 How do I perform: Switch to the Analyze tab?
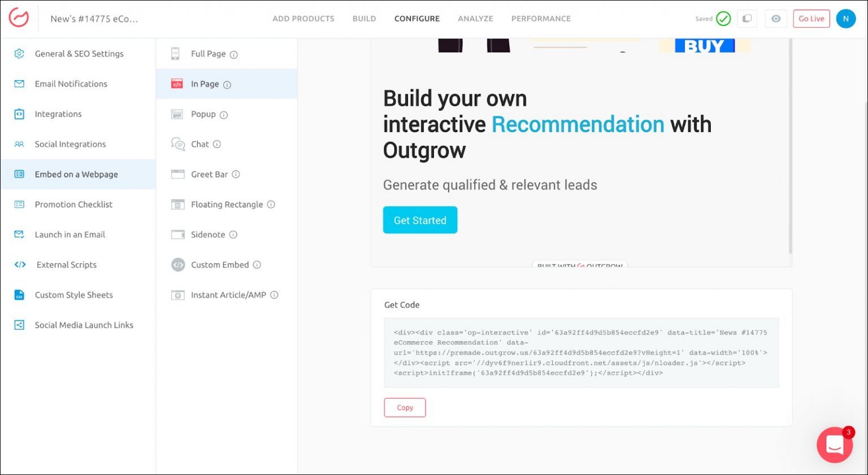[475, 19]
